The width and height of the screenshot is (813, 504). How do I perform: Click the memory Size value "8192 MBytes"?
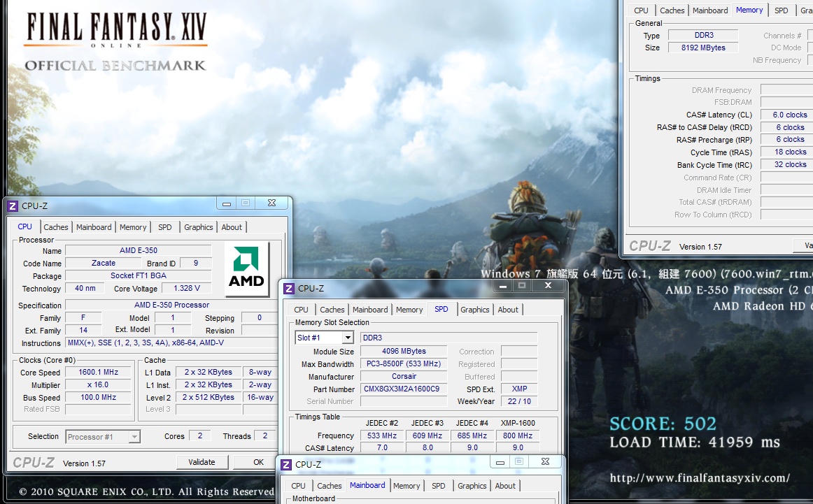point(703,48)
